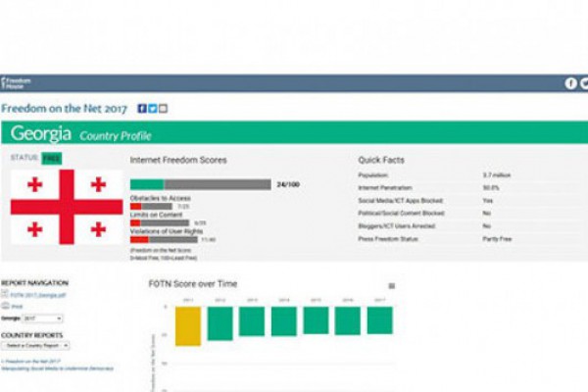Click the COUNTRY REPORTS heading
Viewport: 588px width, 392px height.
tap(32, 335)
